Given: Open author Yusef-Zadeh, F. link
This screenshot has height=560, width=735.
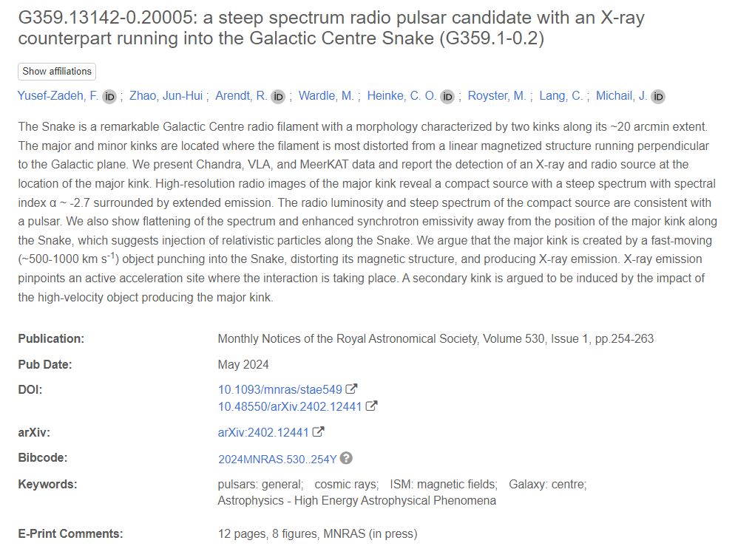Looking at the screenshot, I should coord(58,96).
